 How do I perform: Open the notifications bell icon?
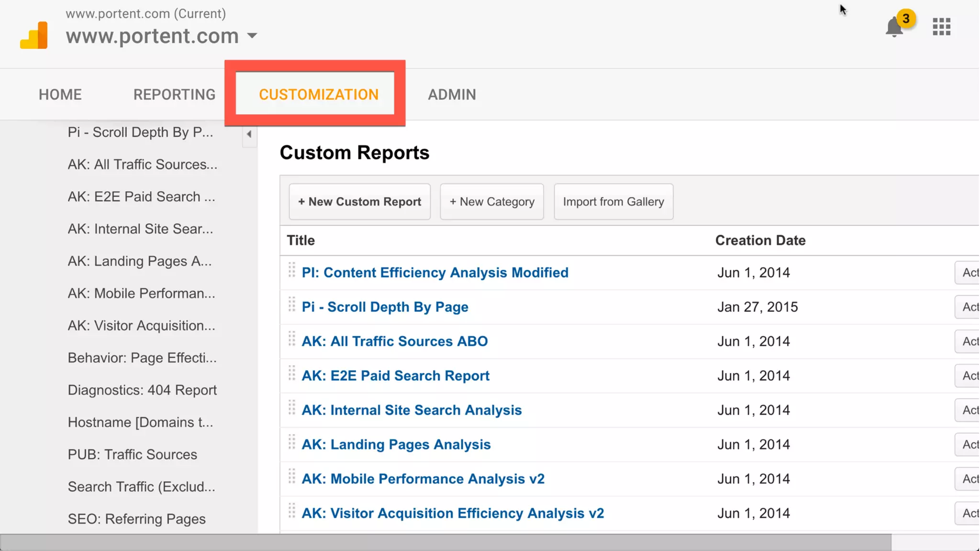pyautogui.click(x=894, y=27)
